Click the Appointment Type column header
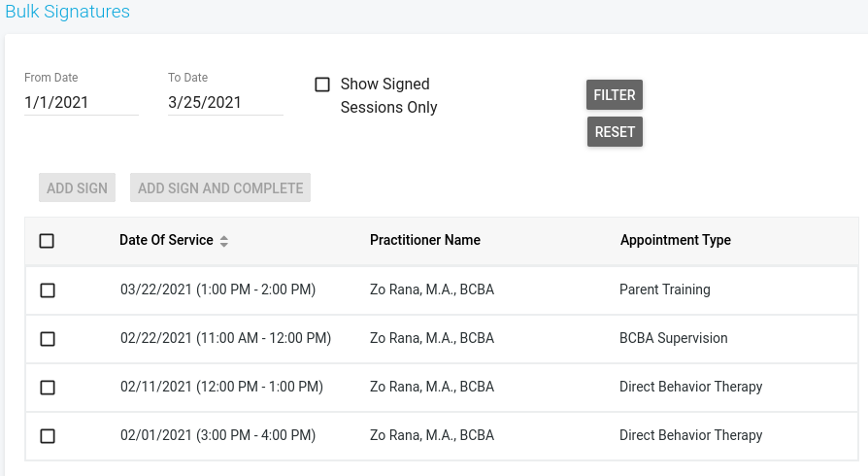Image resolution: width=868 pixels, height=476 pixels. pyautogui.click(x=676, y=240)
